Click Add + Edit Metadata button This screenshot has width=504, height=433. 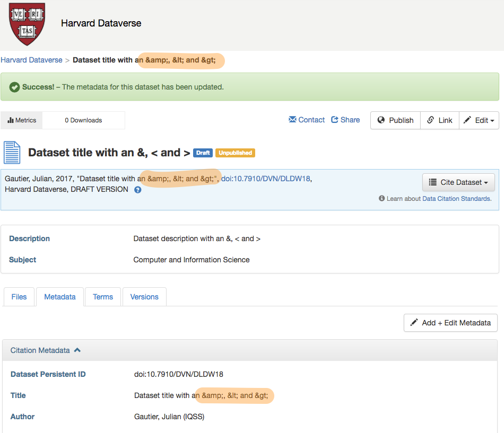coord(450,323)
